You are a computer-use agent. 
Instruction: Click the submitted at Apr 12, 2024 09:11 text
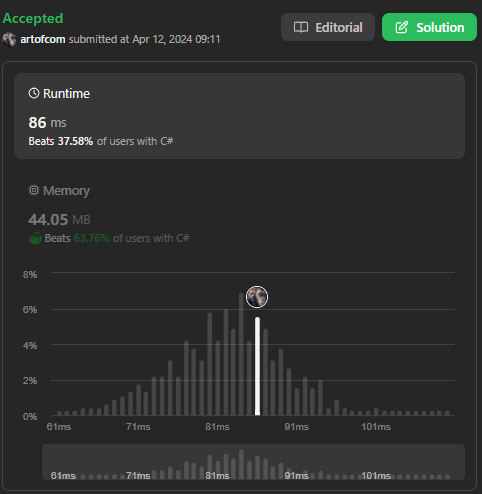(144, 39)
